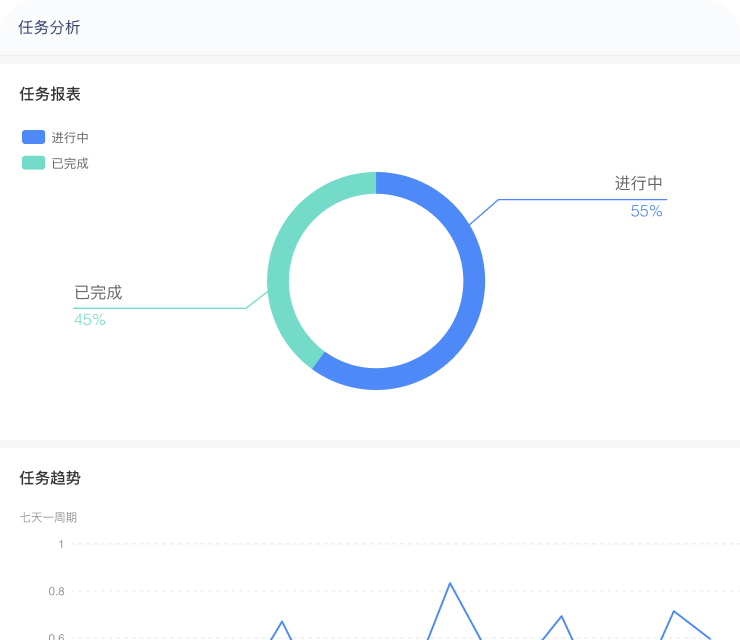Screen dimensions: 740x640
Task: Click the y-axis label 0.8
Action: click(x=56, y=591)
